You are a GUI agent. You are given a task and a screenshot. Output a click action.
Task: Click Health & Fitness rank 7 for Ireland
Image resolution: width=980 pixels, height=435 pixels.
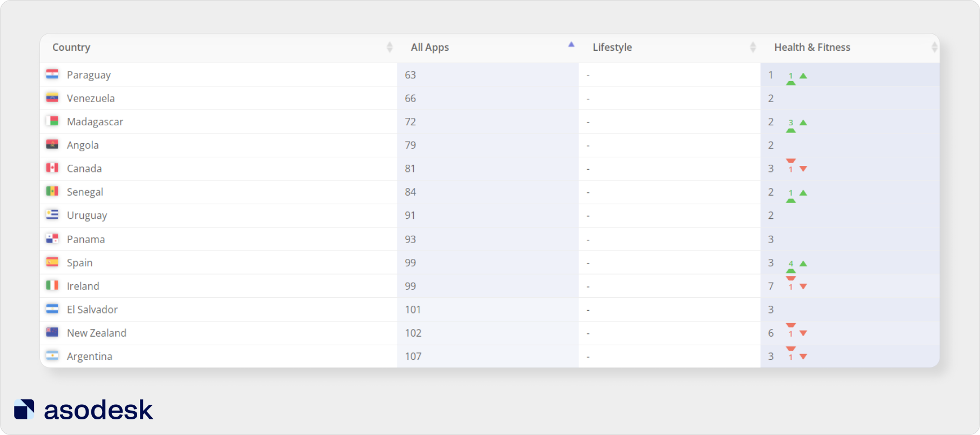click(771, 286)
